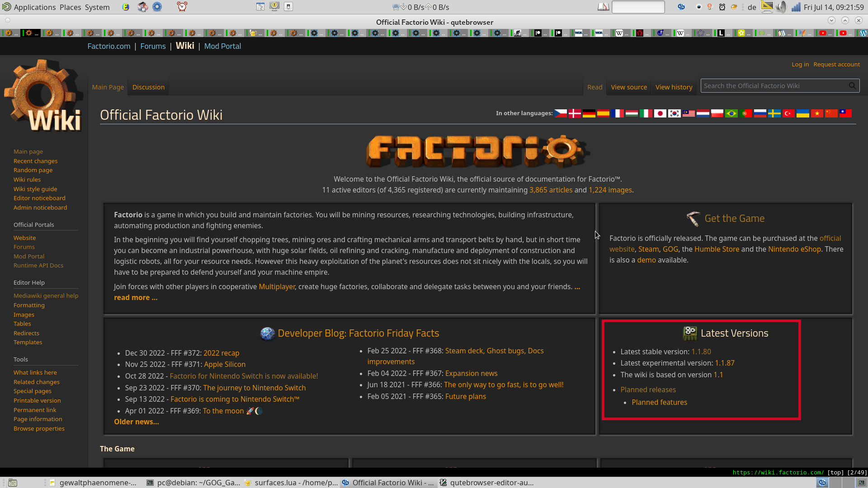The height and width of the screenshot is (488, 868).
Task: Open the Planned features link
Action: pyautogui.click(x=659, y=402)
